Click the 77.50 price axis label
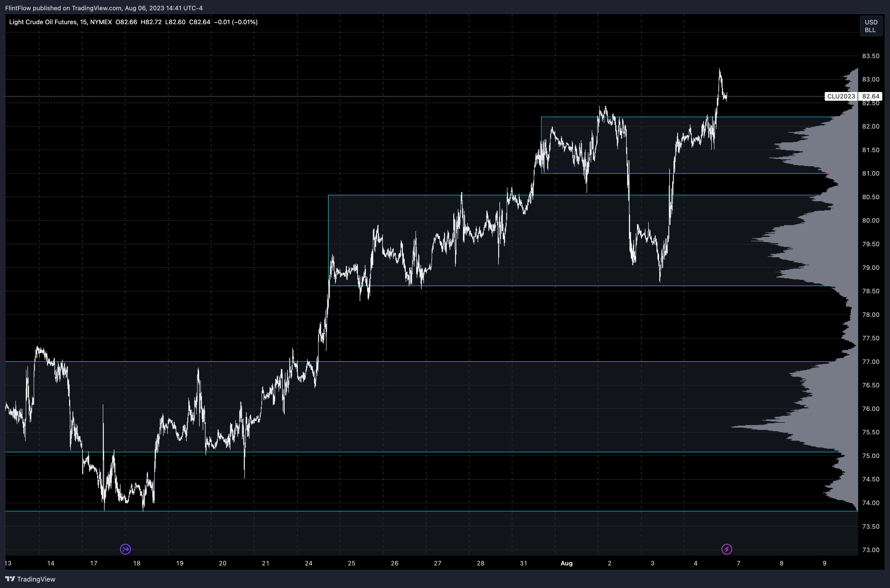 click(x=870, y=338)
